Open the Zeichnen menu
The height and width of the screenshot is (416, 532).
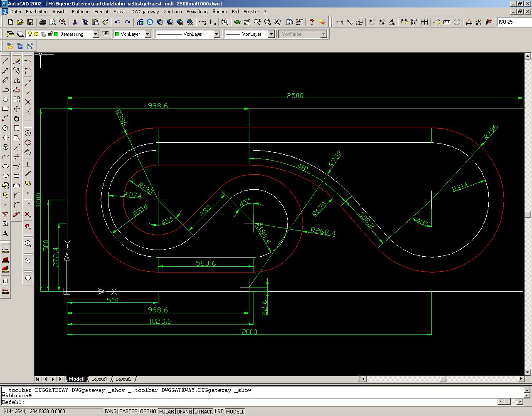173,12
